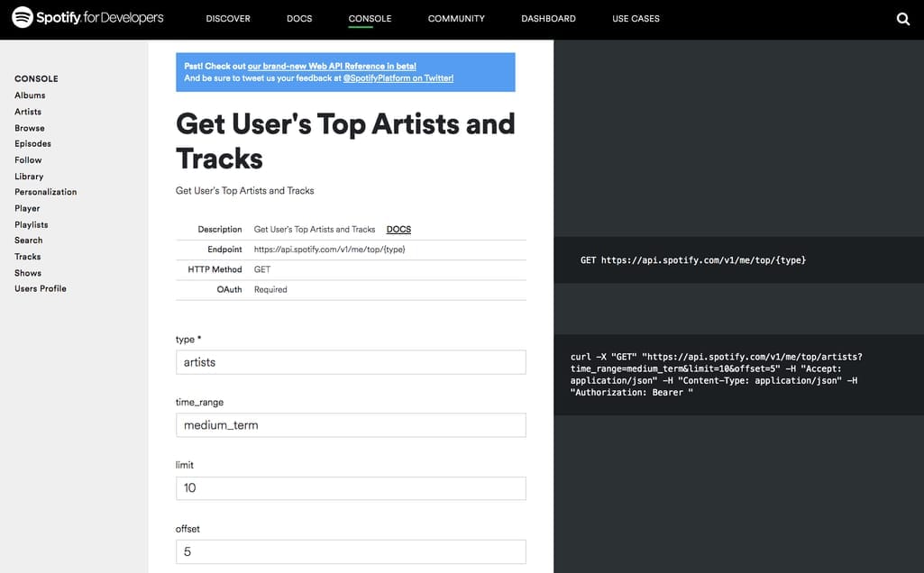This screenshot has width=924, height=573.
Task: Click the subtitle under the page heading
Action: pos(244,191)
